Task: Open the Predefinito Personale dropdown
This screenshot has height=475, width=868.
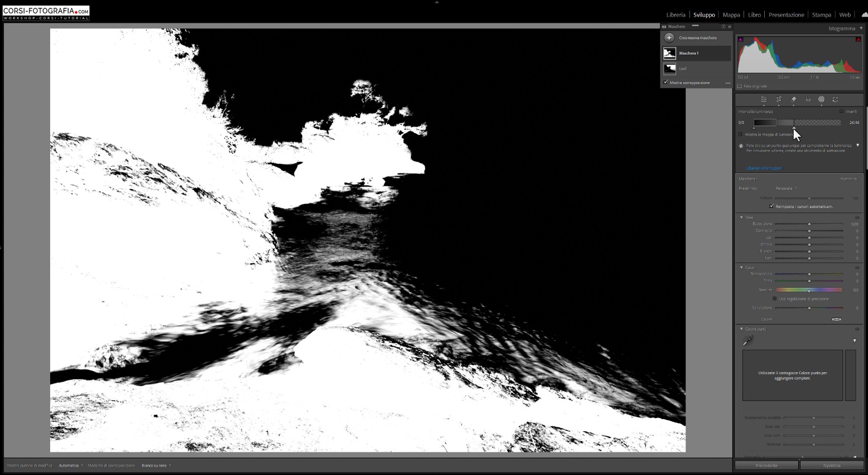Action: click(x=786, y=188)
